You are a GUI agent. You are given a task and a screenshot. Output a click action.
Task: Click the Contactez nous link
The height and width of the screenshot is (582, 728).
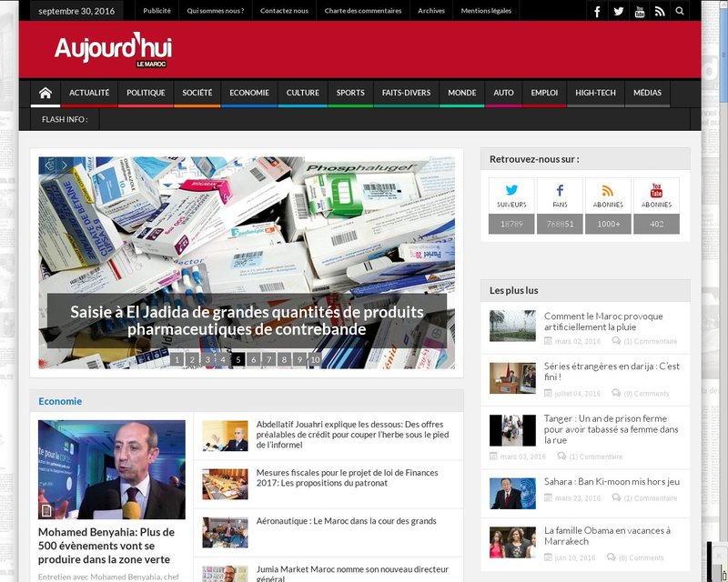tap(284, 11)
